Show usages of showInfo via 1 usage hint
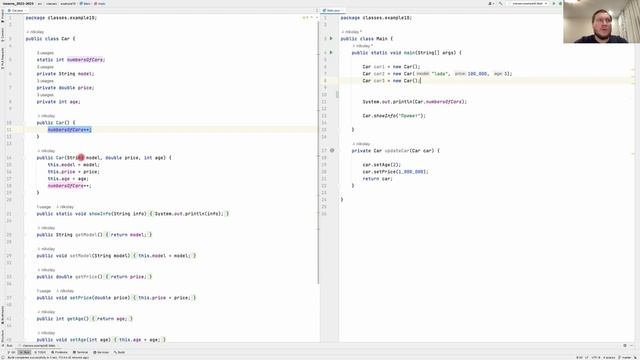This screenshot has height=360, width=640. click(44, 207)
